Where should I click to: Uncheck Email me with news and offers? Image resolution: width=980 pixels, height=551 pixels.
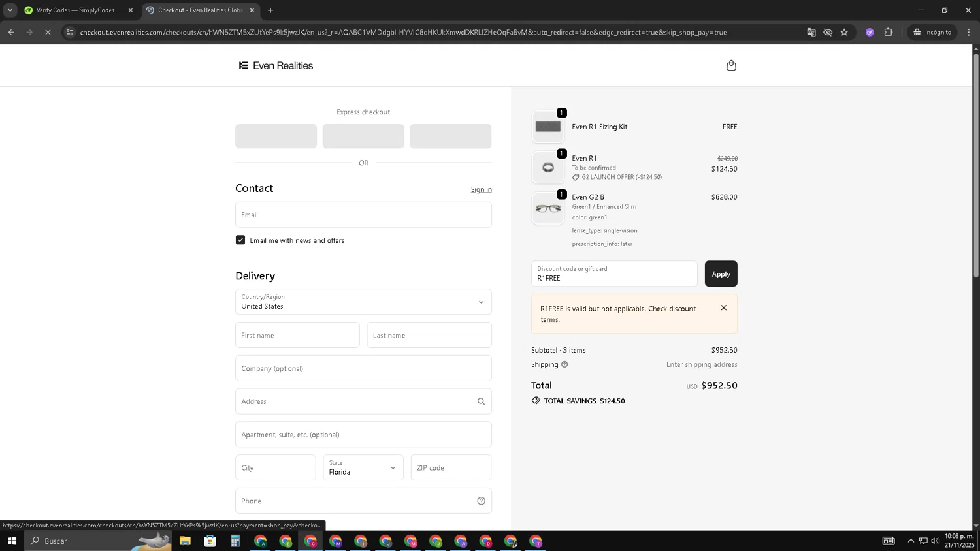pyautogui.click(x=240, y=240)
